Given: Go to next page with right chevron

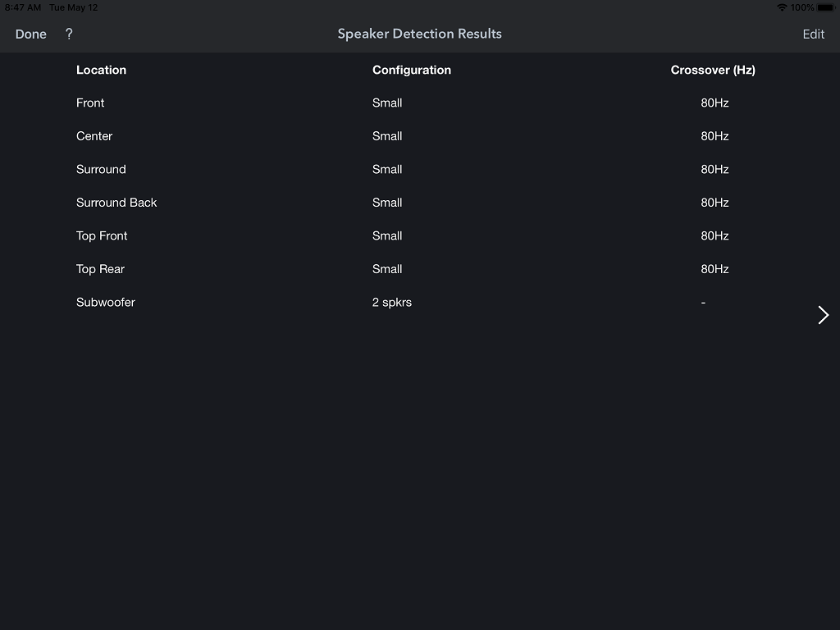Looking at the screenshot, I should tap(824, 315).
